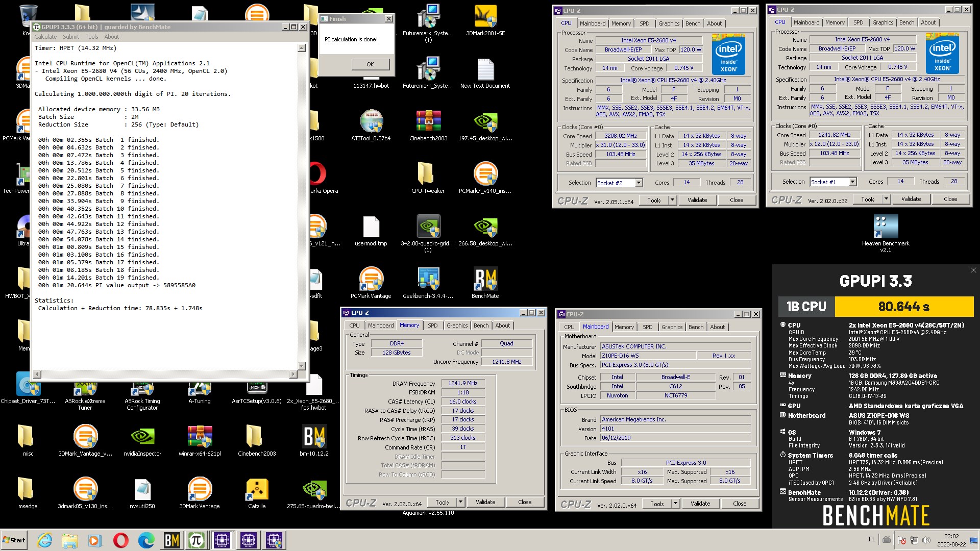980x551 pixels.
Task: Open the About menu in GPUPI
Action: coord(112,37)
